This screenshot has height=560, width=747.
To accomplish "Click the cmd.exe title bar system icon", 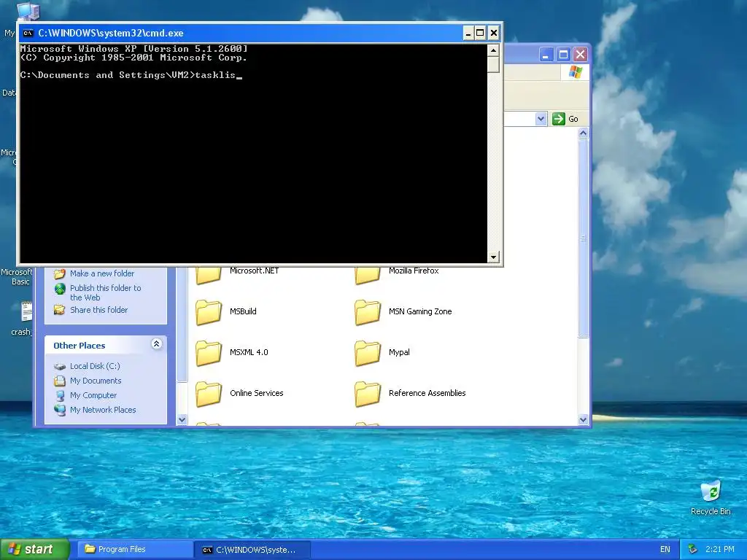I will [28, 33].
